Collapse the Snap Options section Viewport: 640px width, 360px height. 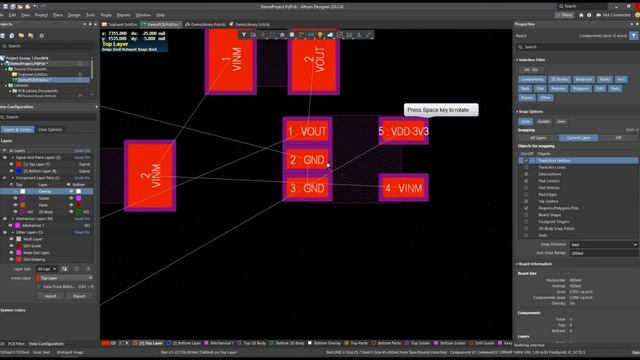(x=517, y=111)
